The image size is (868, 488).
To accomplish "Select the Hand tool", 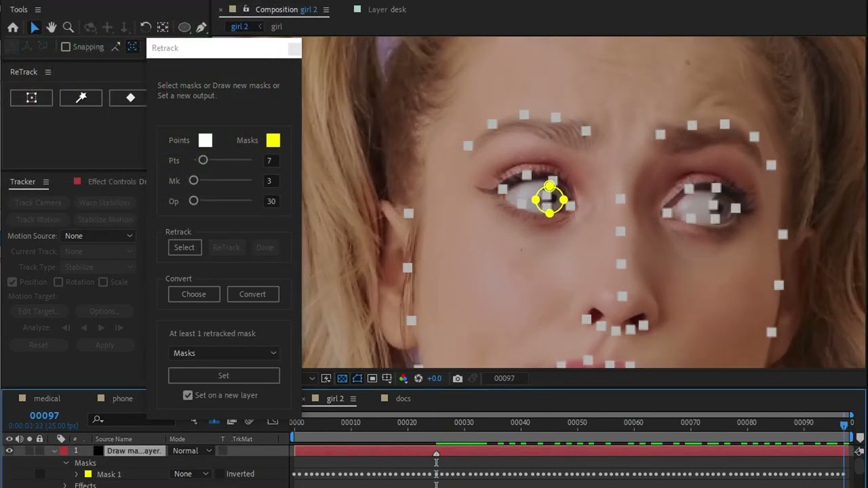I will pos(51,28).
